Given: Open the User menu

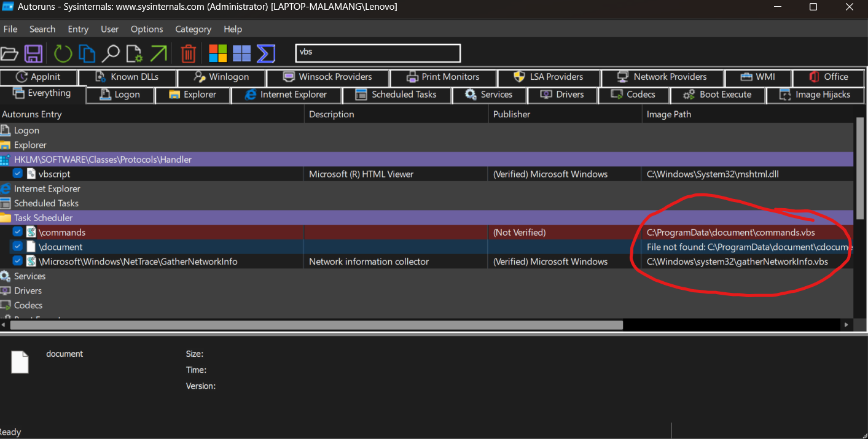Looking at the screenshot, I should tap(110, 29).
